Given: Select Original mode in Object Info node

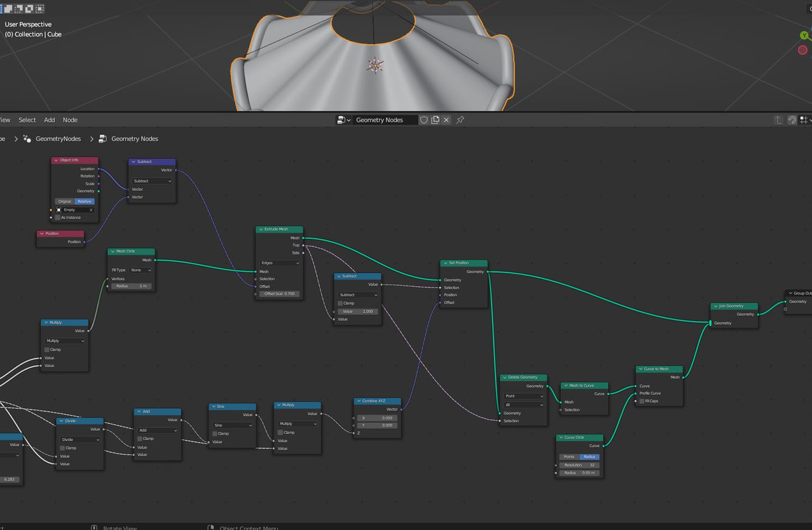Looking at the screenshot, I should (64, 201).
